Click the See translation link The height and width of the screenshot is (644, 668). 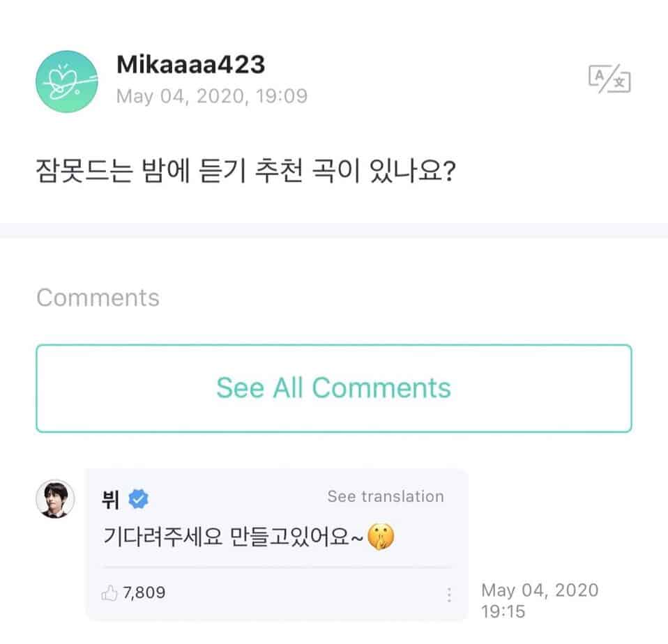[386, 497]
